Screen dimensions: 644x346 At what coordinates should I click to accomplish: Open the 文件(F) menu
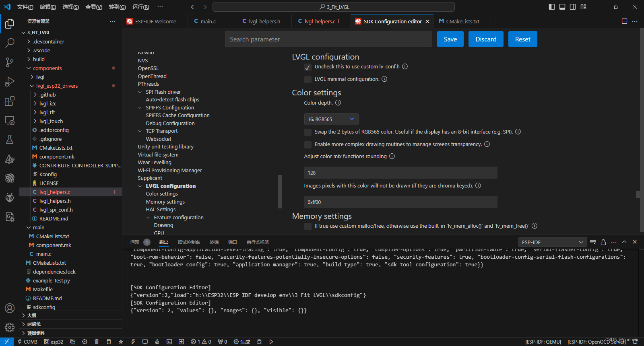(25, 7)
